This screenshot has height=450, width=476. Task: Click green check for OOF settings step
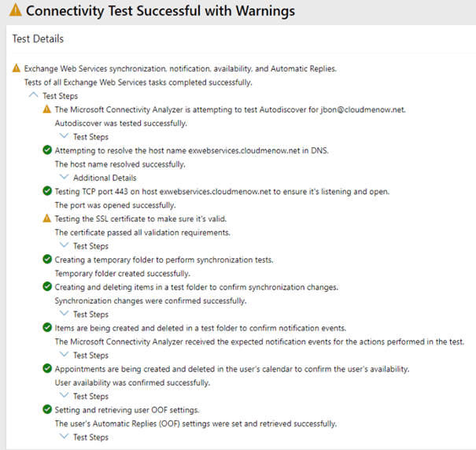[46, 410]
